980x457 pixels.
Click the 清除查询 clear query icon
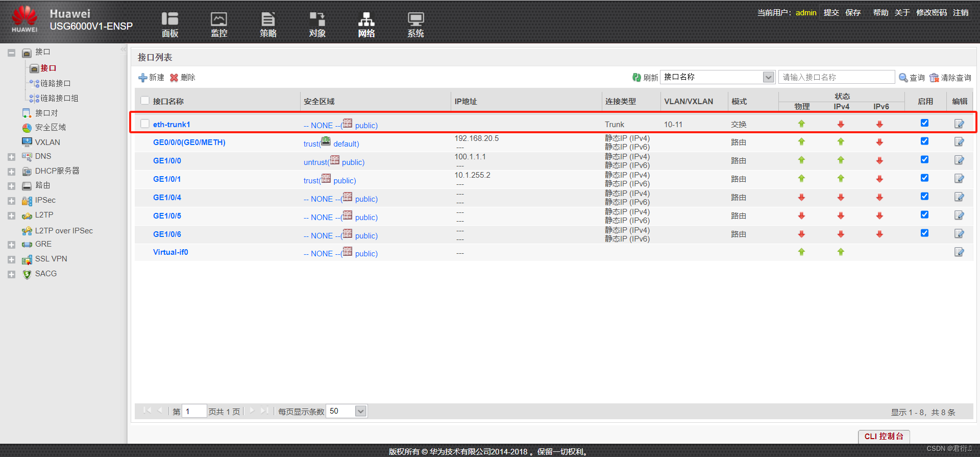tap(934, 78)
